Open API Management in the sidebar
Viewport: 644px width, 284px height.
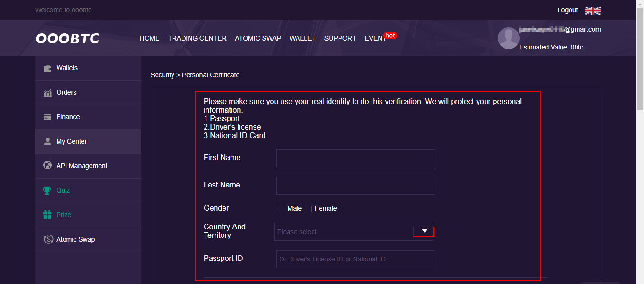coord(88,166)
